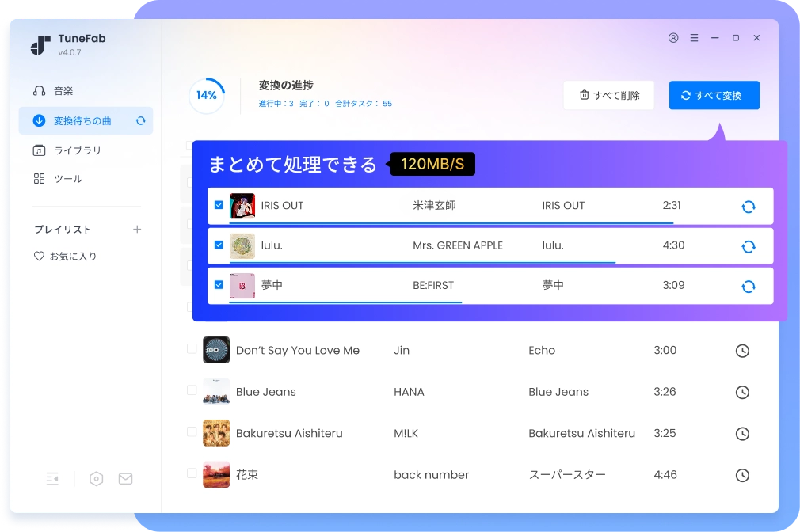Image resolution: width=800 pixels, height=532 pixels.
Task: Open the ライブラリ section in sidebar
Action: (x=77, y=150)
